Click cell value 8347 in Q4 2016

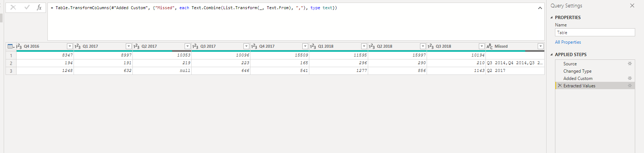click(x=45, y=55)
